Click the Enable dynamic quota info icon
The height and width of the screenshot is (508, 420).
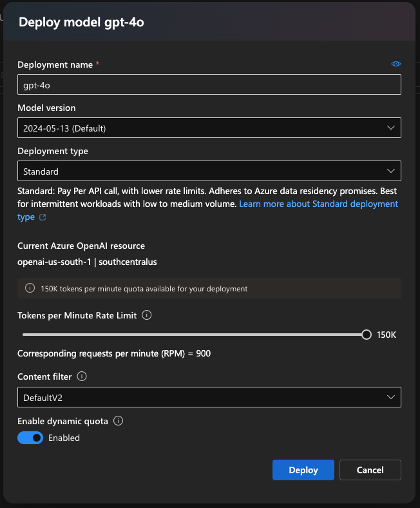[x=118, y=421]
